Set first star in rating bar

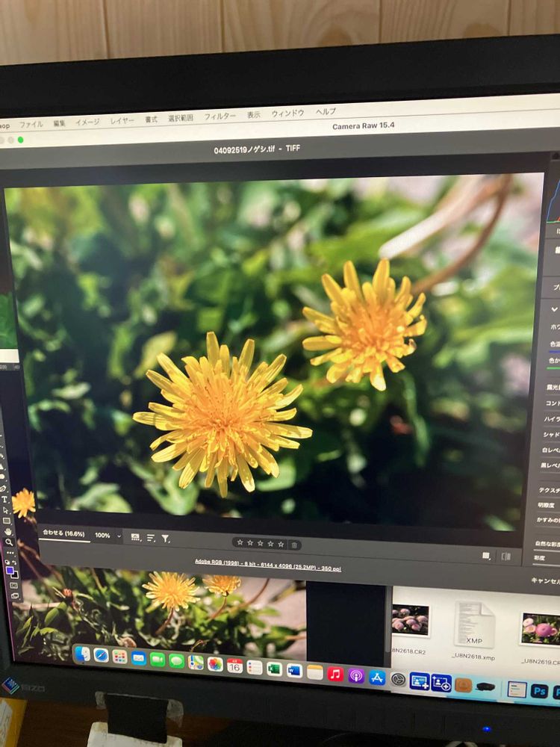click(239, 544)
